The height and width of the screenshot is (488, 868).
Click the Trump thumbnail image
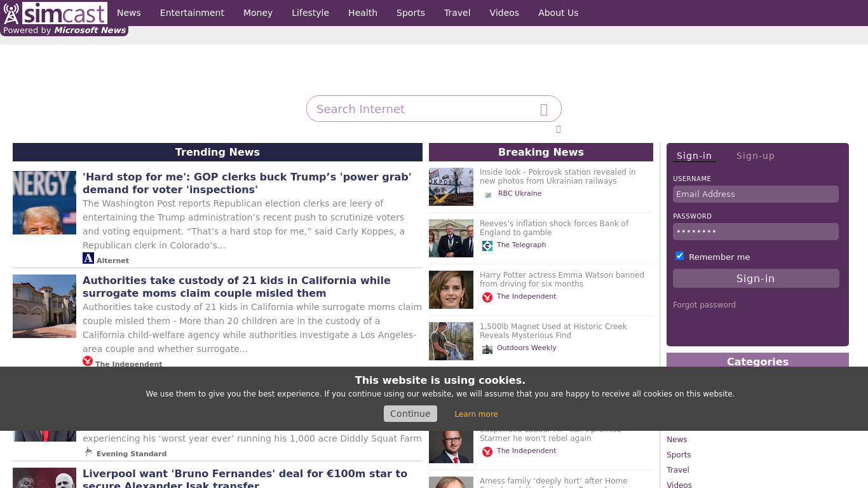44,203
